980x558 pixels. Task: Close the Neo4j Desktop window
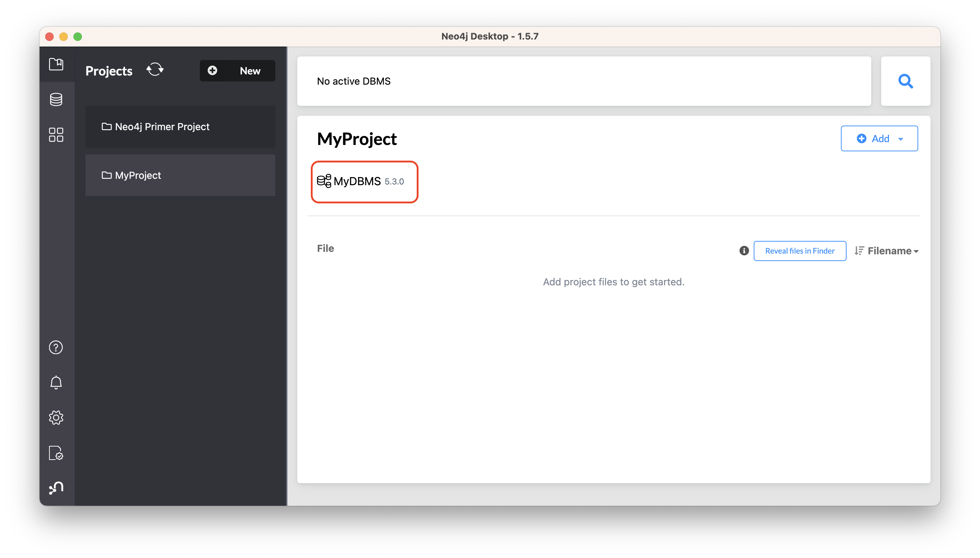pyautogui.click(x=49, y=36)
